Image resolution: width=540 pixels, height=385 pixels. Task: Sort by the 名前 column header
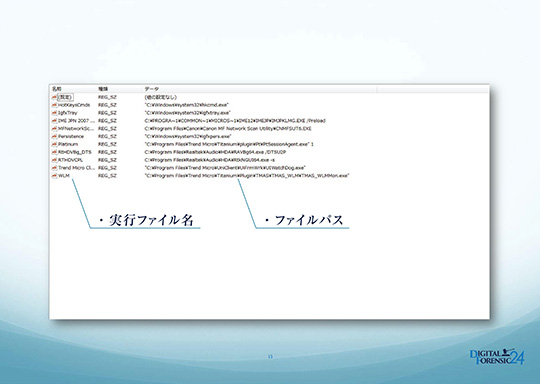pos(56,89)
